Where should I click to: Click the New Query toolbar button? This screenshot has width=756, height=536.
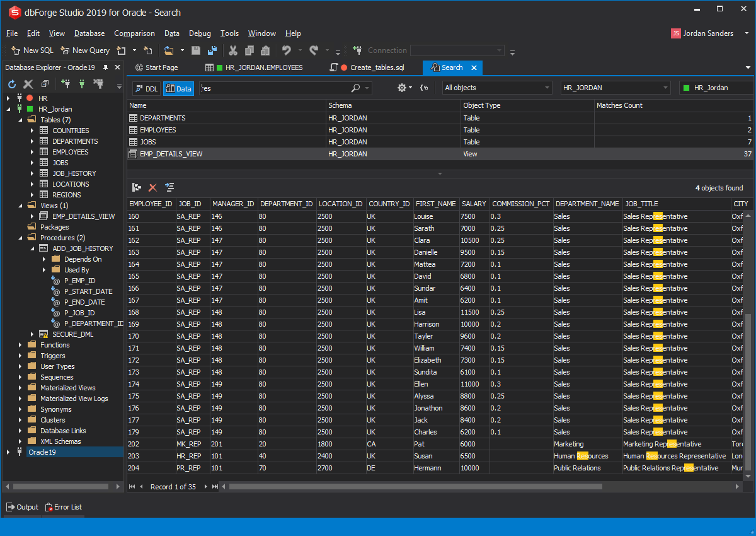click(x=85, y=50)
